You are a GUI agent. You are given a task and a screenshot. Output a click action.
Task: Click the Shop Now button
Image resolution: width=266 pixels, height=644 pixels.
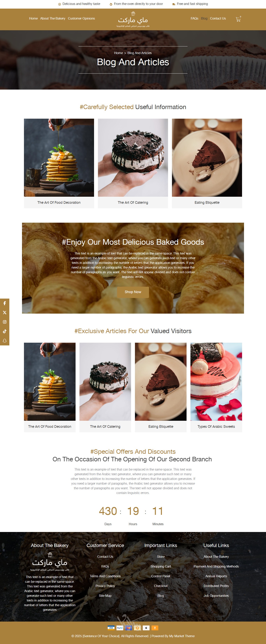click(133, 292)
